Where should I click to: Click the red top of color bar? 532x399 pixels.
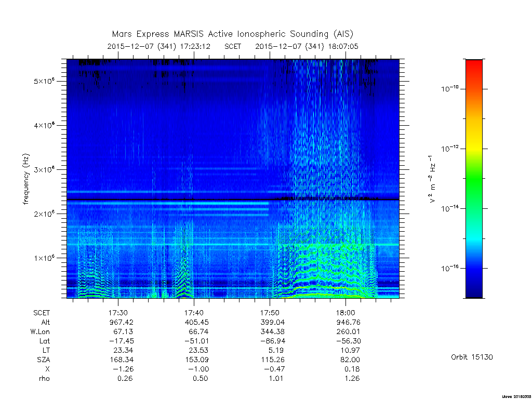[474, 66]
